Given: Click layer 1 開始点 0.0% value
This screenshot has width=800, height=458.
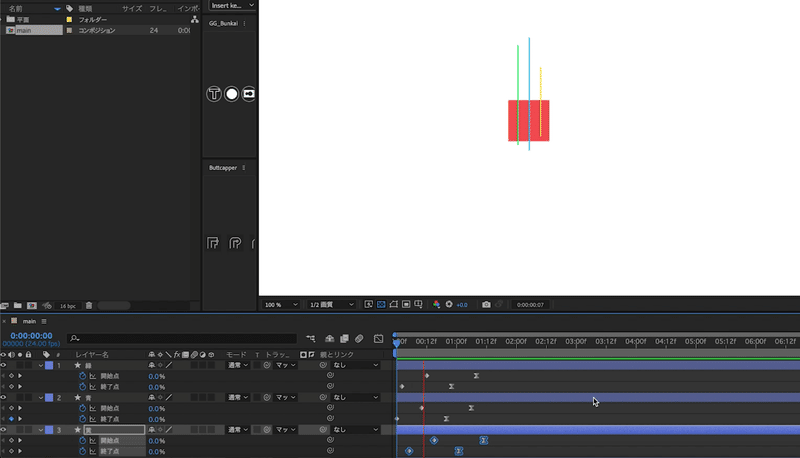Looking at the screenshot, I should coord(157,376).
